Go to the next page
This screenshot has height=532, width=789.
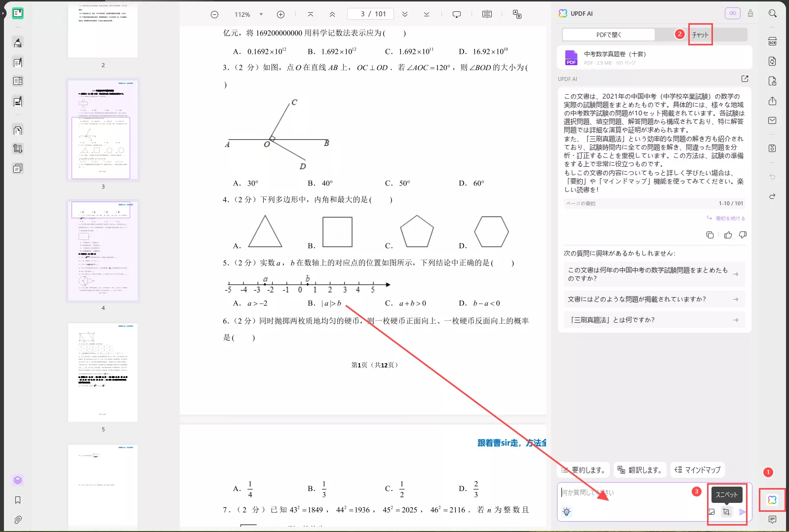click(405, 14)
